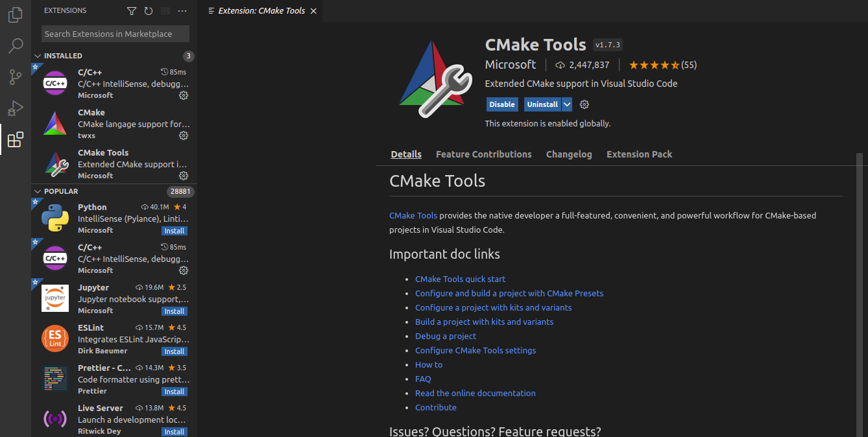Open the Debug a project link

(x=446, y=336)
